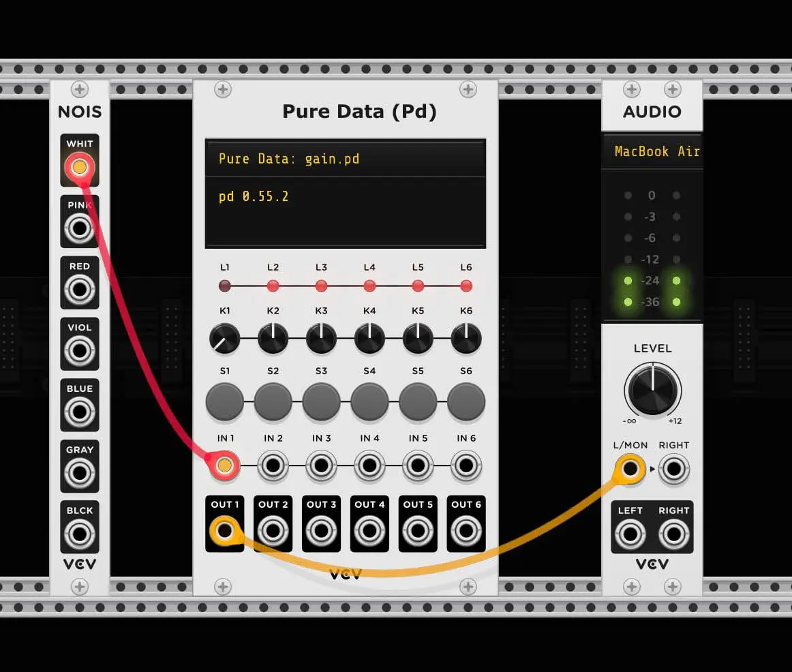792x672 pixels.
Task: Click the pd 0.55.2 version text
Action: pos(254,196)
